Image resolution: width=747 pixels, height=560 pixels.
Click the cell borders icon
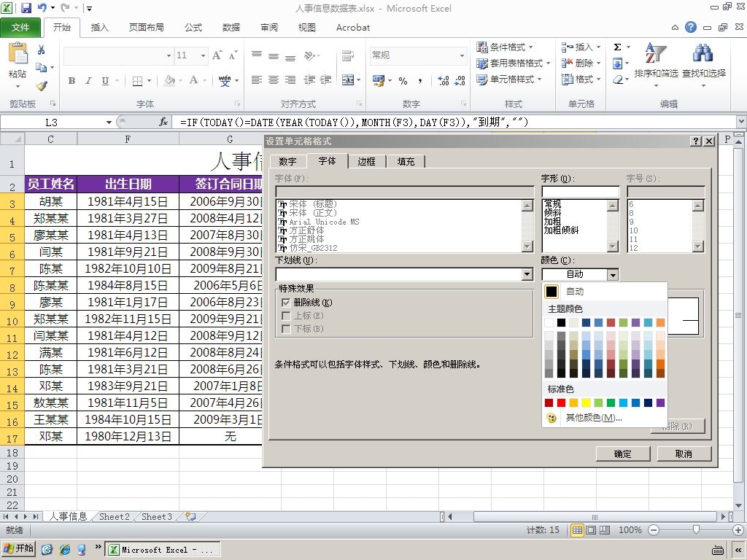coord(137,80)
